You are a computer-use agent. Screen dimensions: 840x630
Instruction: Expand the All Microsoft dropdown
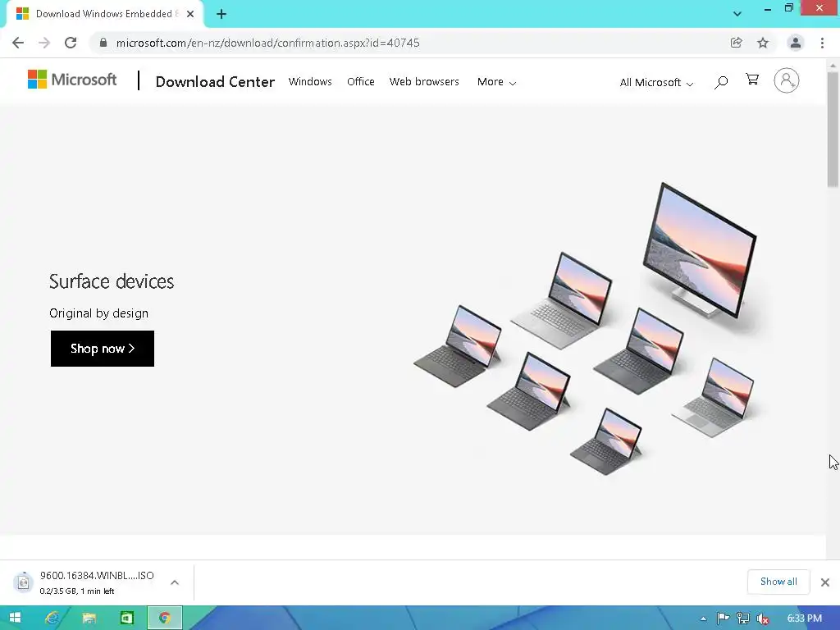pos(656,83)
